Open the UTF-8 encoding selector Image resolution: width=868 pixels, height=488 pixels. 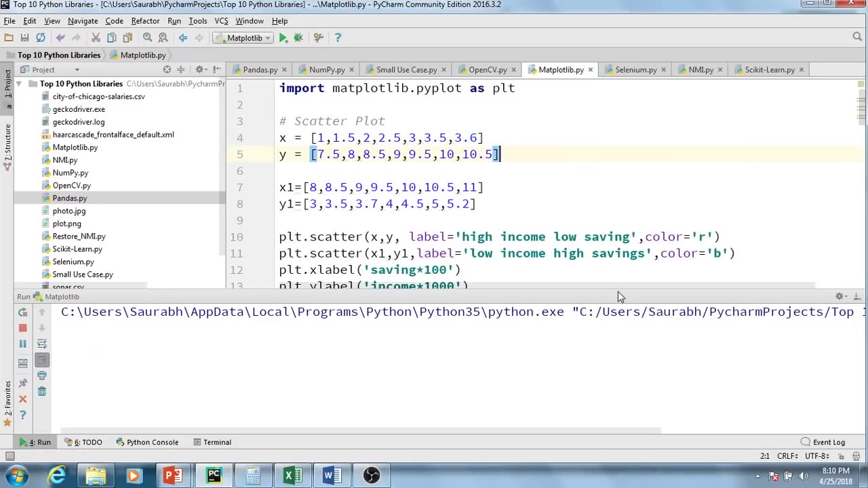pyautogui.click(x=818, y=456)
